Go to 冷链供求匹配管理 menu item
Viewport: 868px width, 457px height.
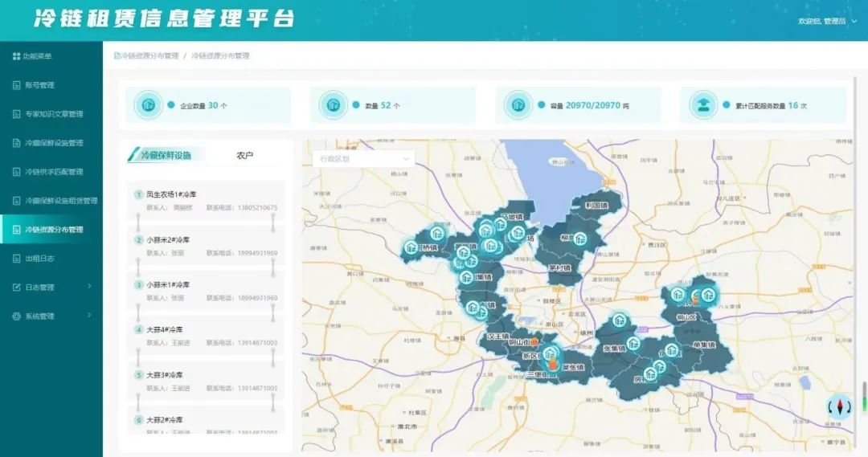click(53, 172)
